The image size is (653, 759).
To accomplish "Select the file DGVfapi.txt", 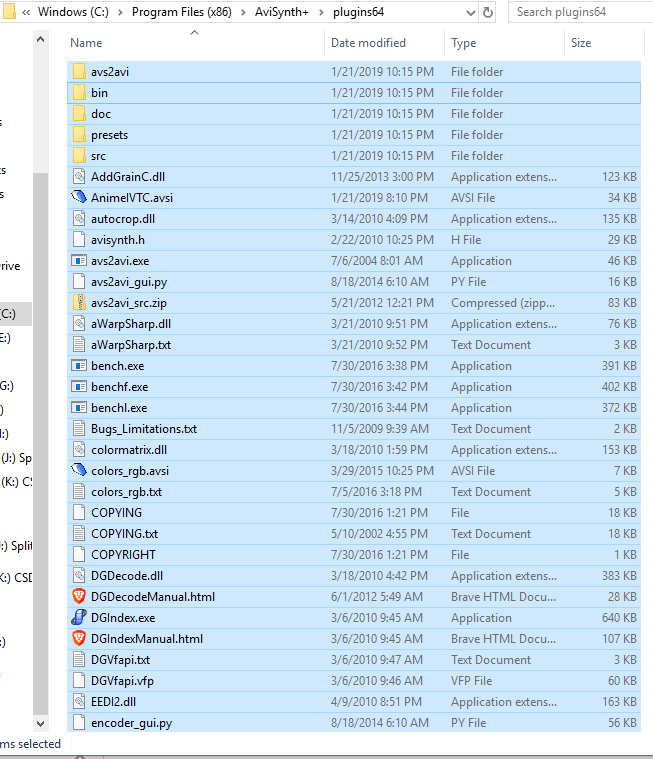I will pos(121,660).
